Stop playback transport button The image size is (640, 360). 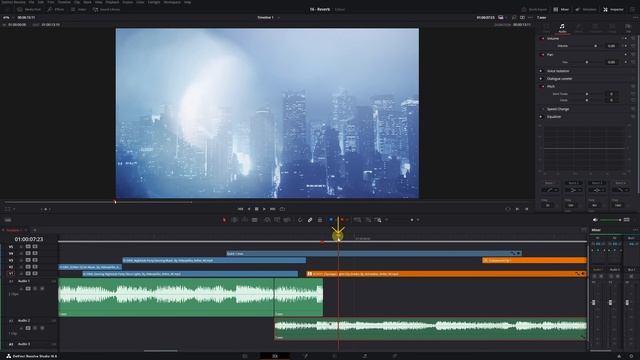256,209
